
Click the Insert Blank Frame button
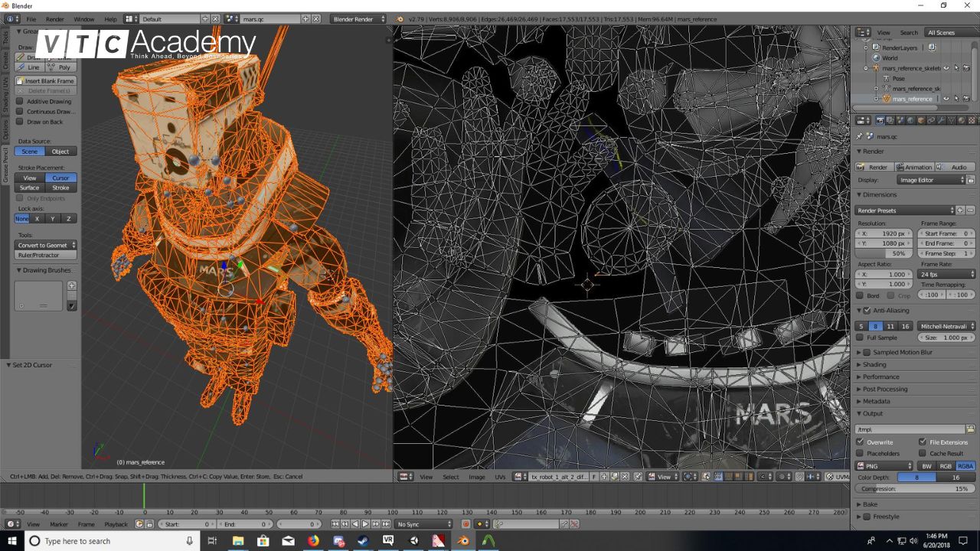point(44,80)
